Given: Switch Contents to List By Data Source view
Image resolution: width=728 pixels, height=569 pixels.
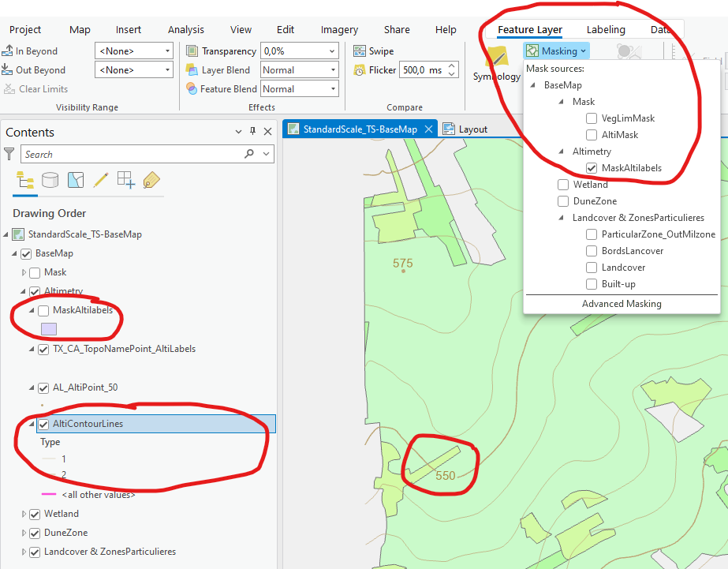Looking at the screenshot, I should click(x=50, y=180).
